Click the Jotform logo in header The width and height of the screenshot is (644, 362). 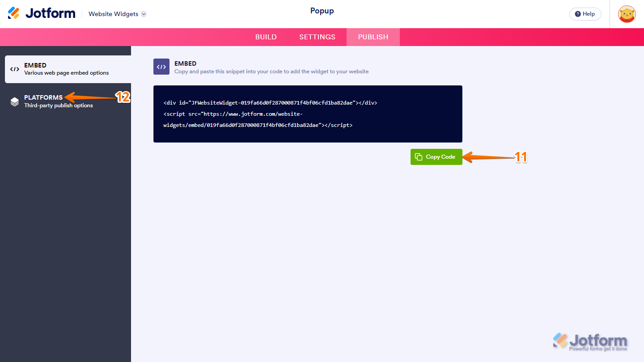pos(42,13)
